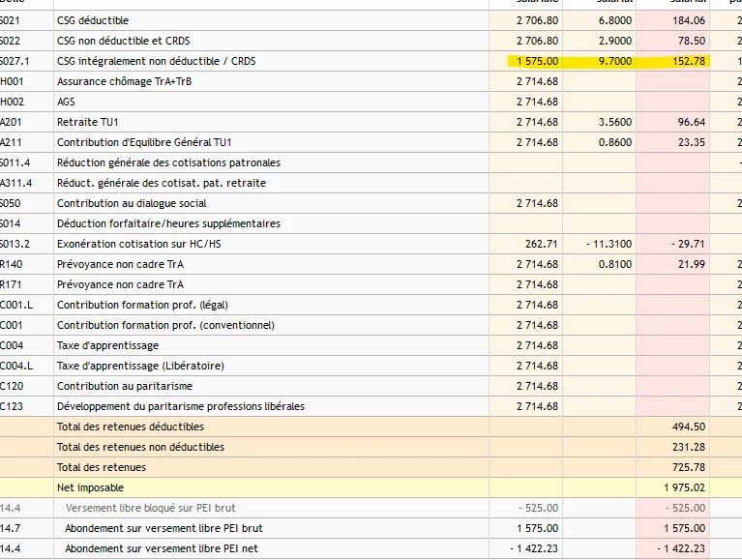Click code cell C123
Screen dimensions: 742x560
coord(12,407)
